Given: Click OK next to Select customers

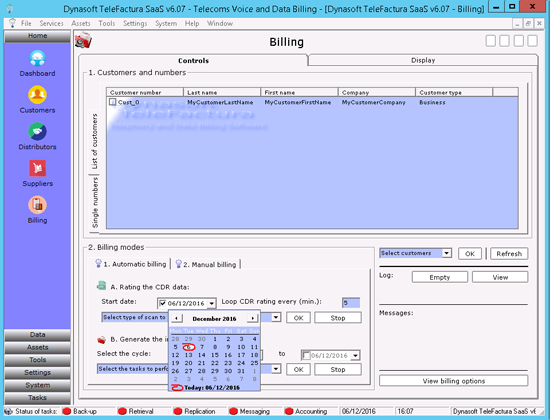Looking at the screenshot, I should point(470,254).
